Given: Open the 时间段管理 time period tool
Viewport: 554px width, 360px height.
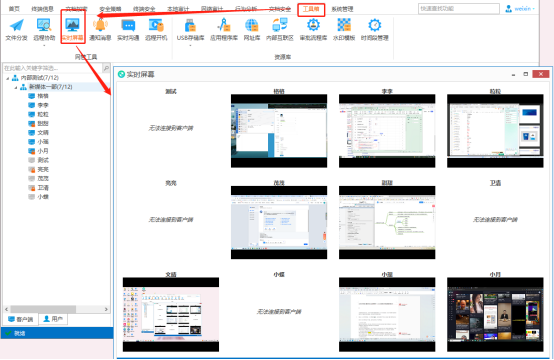Looking at the screenshot, I should pyautogui.click(x=375, y=29).
